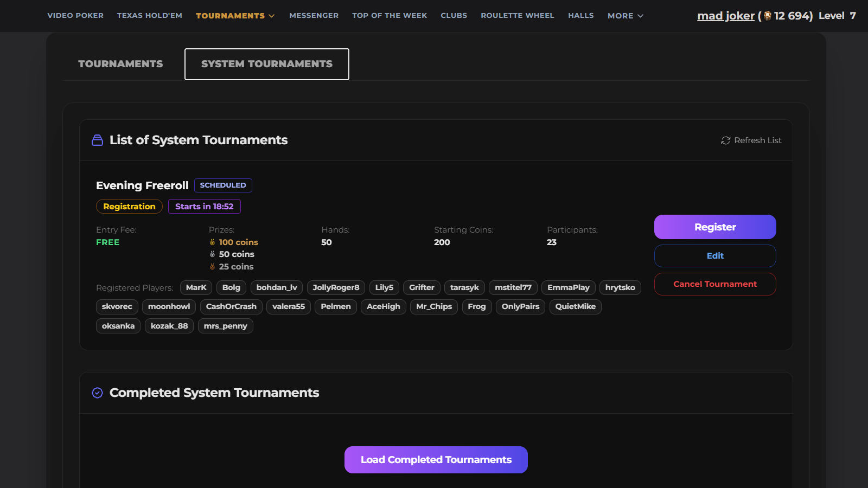Select registered player QuietMike
Viewport: 868px width, 488px height.
pos(575,307)
